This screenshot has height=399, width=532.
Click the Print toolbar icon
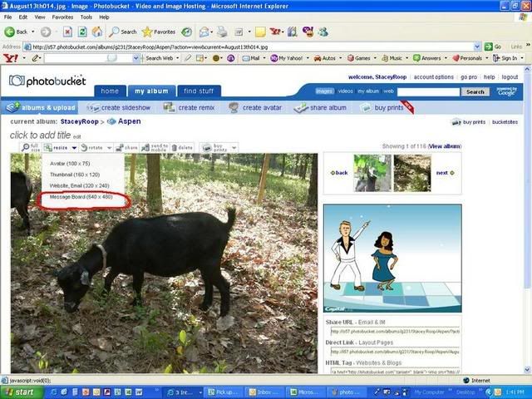tap(222, 32)
